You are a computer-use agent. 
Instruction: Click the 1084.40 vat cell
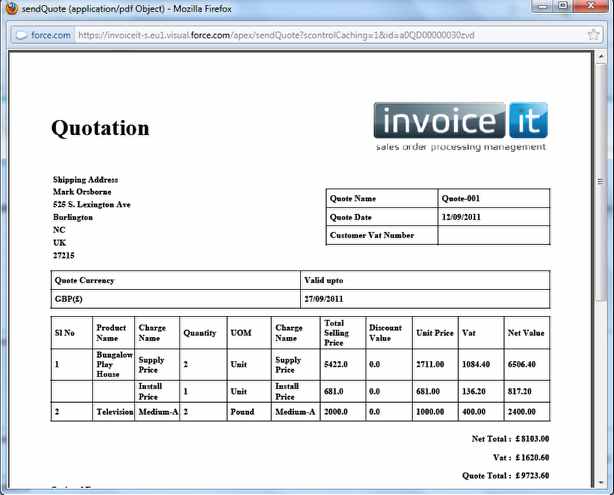[x=481, y=364]
